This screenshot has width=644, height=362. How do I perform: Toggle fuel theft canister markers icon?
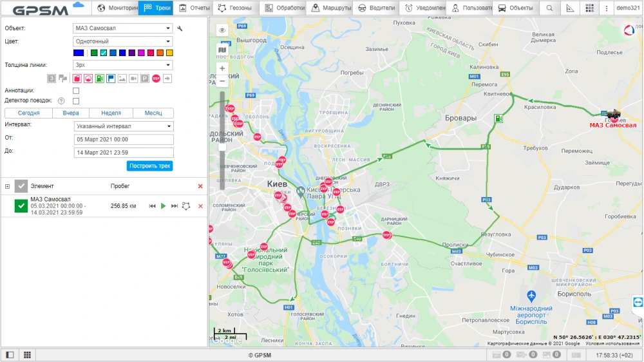pos(77,79)
